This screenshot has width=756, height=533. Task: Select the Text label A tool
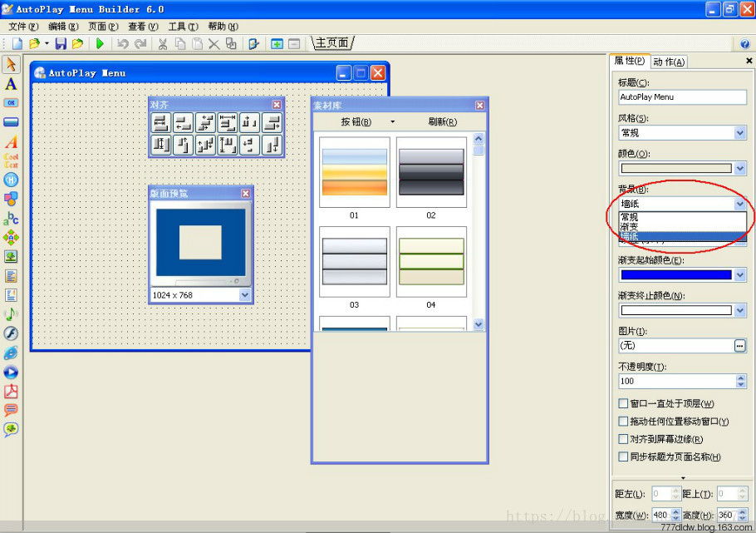(11, 84)
